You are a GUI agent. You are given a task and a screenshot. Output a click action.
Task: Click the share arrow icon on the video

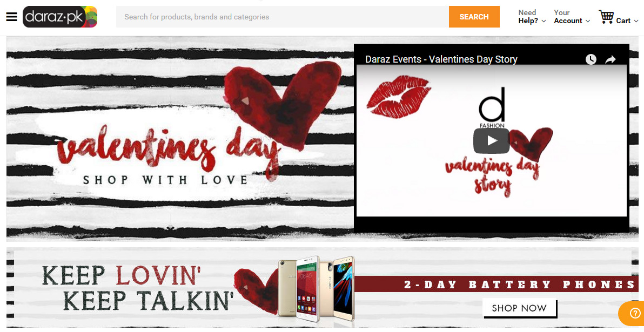tap(611, 59)
